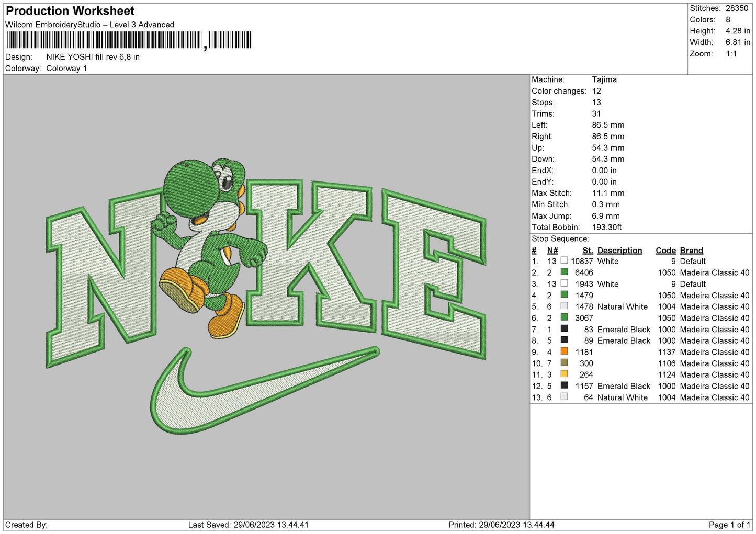The height and width of the screenshot is (534, 756).
Task: Click stitch count '3067' in row 6
Action: click(584, 319)
